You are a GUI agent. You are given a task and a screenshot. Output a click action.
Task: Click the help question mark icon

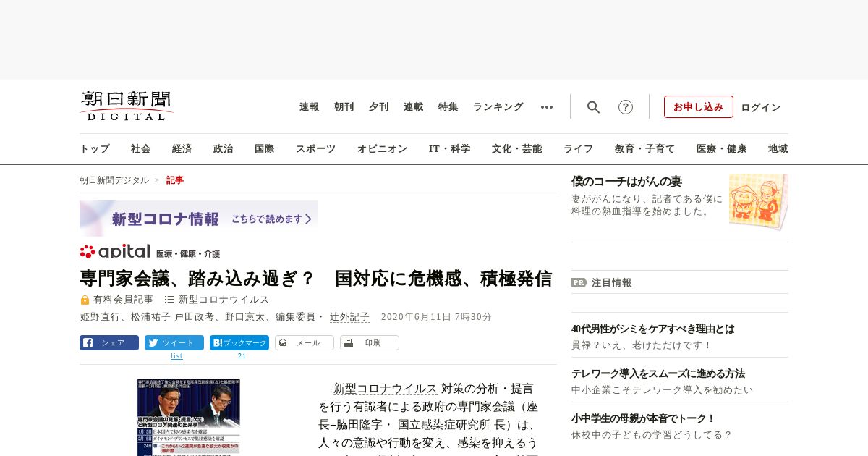pyautogui.click(x=626, y=107)
